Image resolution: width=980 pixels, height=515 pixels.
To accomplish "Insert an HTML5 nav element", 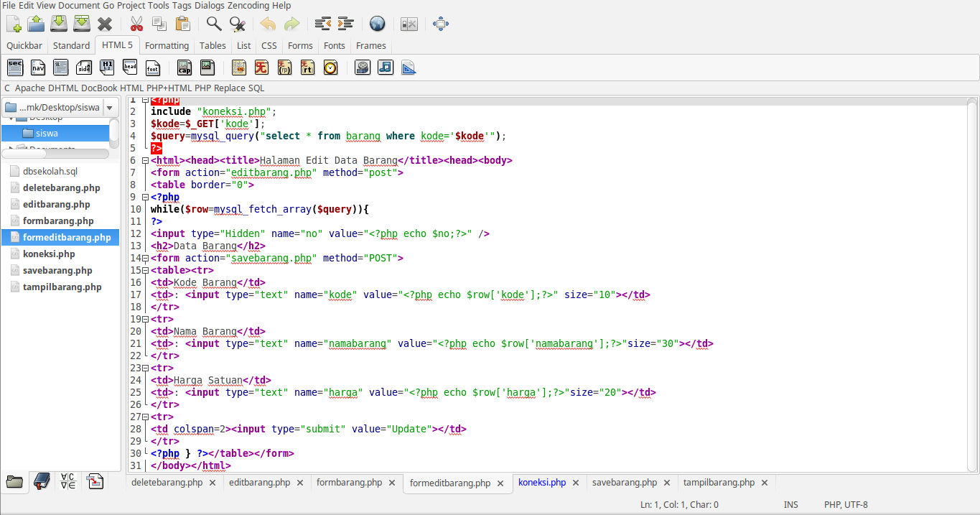I will click(38, 68).
